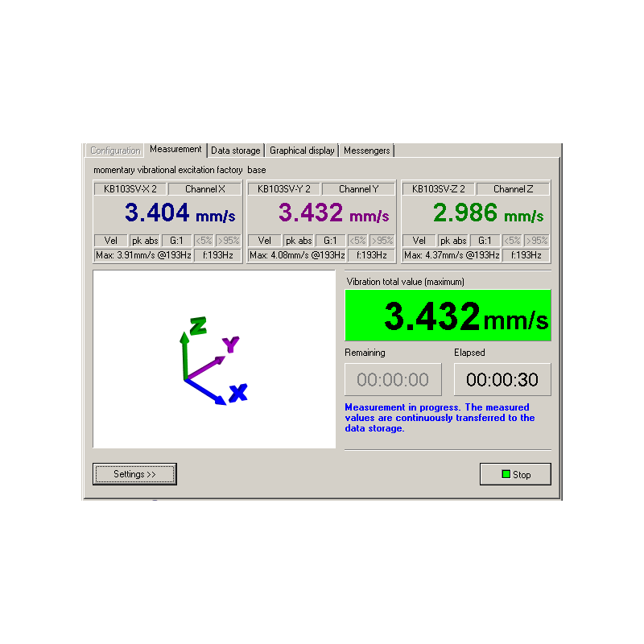Click the Channel Y label
The width and height of the screenshot is (644, 644).
click(358, 189)
